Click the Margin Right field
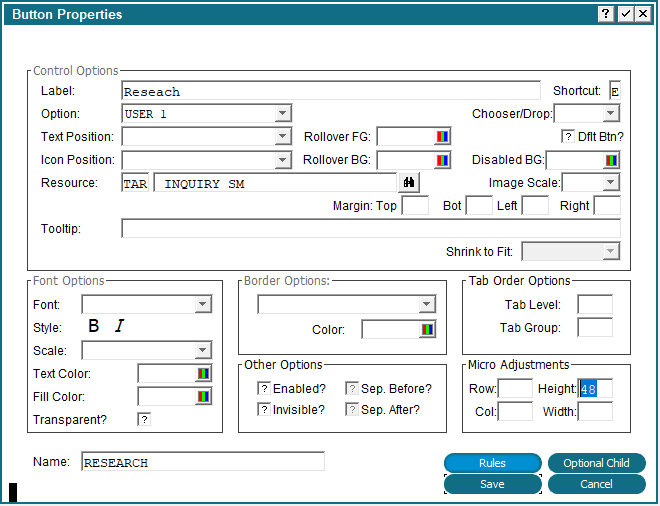660x506 pixels. click(607, 206)
